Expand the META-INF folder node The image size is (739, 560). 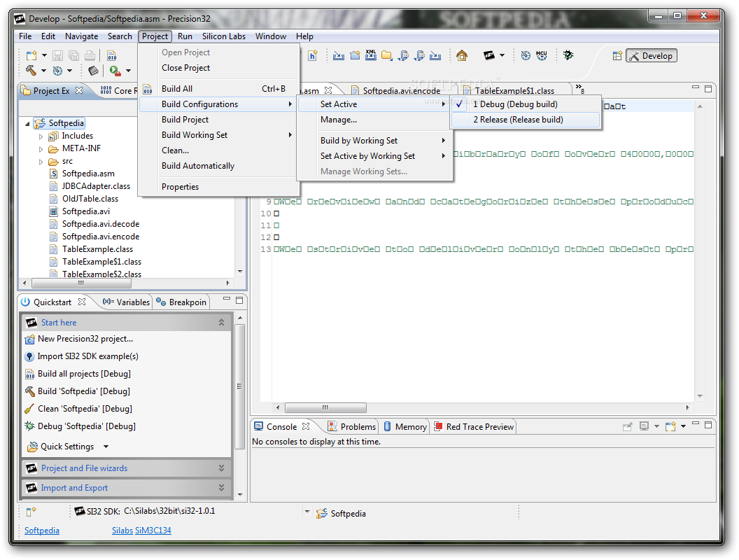(41, 149)
